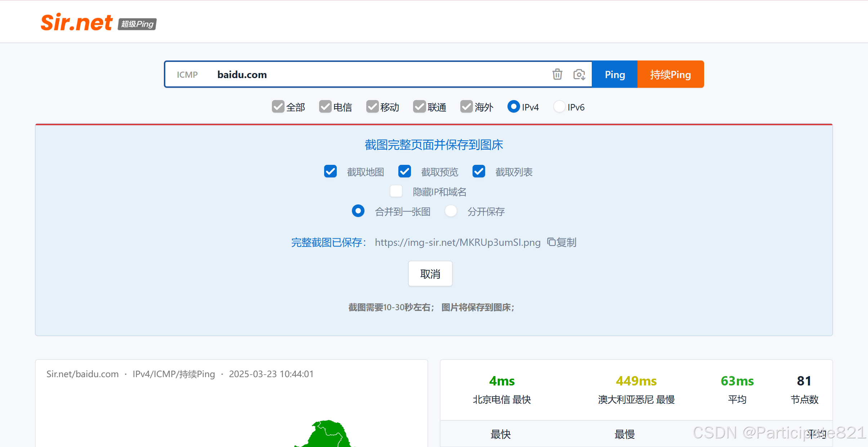Clear the domain input using the trash icon

pos(557,74)
